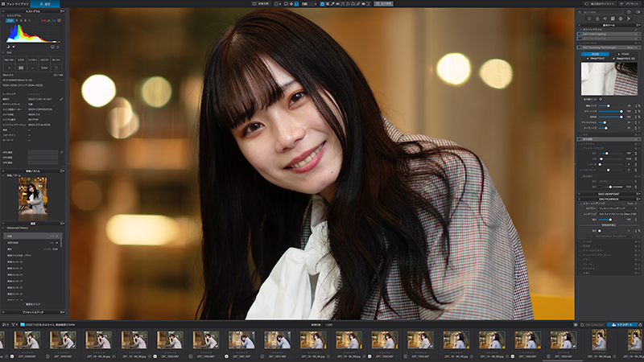The height and width of the screenshot is (362, 644).
Task: Click the blue export button
Action: [621, 325]
